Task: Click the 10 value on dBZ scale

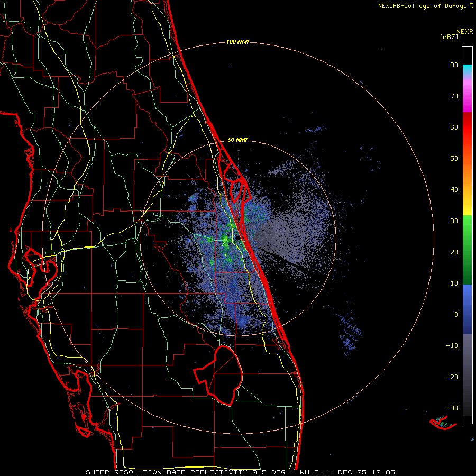Action: tap(454, 283)
